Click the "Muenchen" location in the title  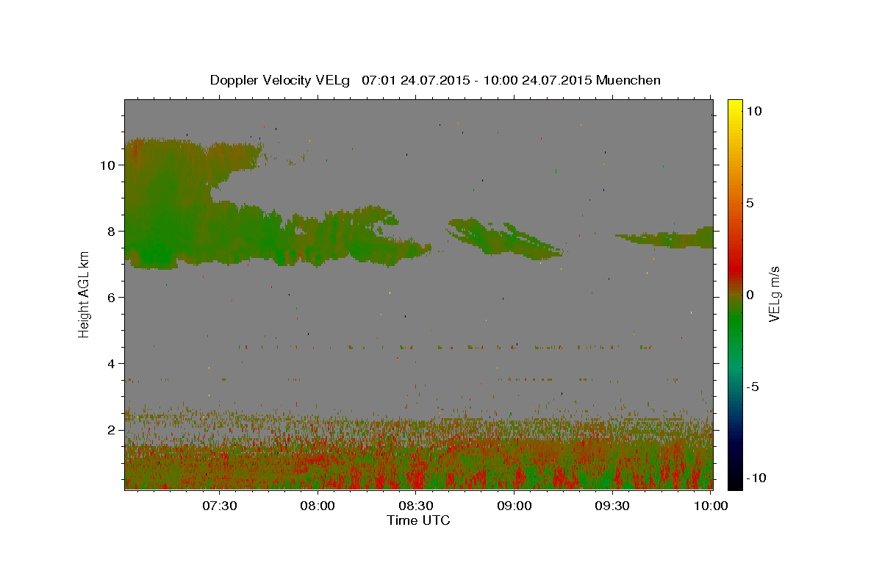pyautogui.click(x=628, y=80)
